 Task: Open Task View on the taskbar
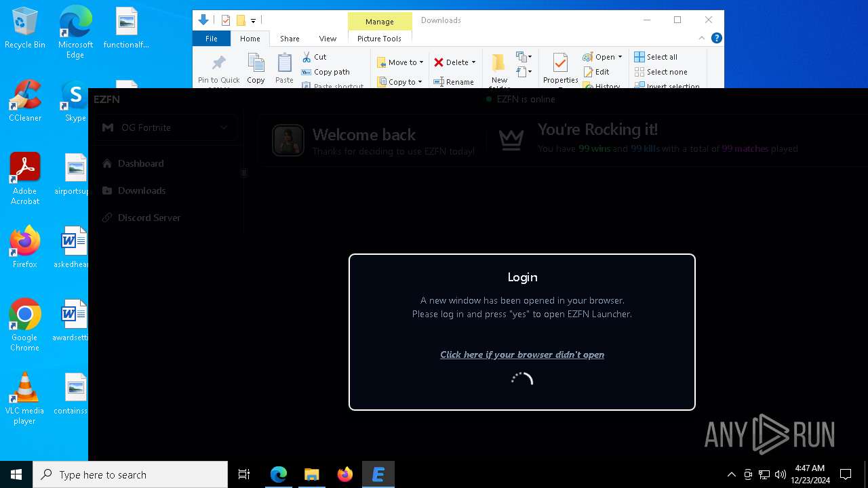(x=244, y=474)
